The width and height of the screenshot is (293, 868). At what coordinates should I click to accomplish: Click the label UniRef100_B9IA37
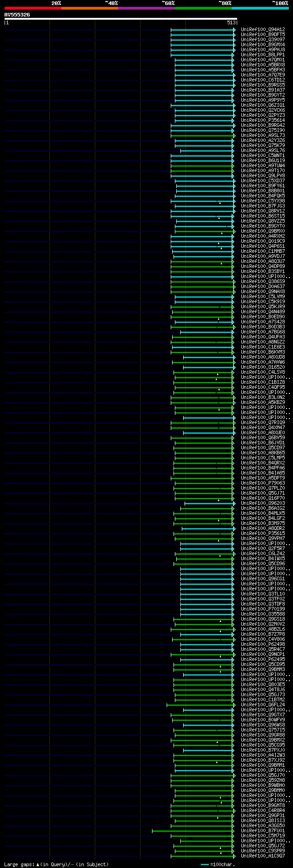[263, 90]
